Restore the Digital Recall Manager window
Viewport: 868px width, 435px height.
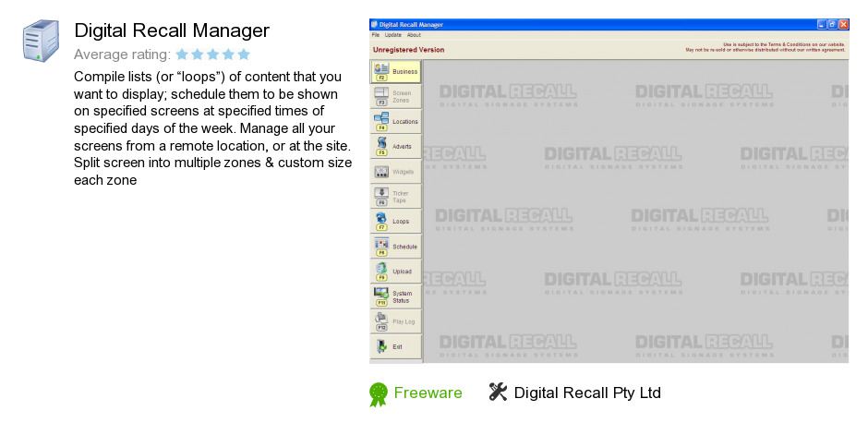(x=833, y=24)
